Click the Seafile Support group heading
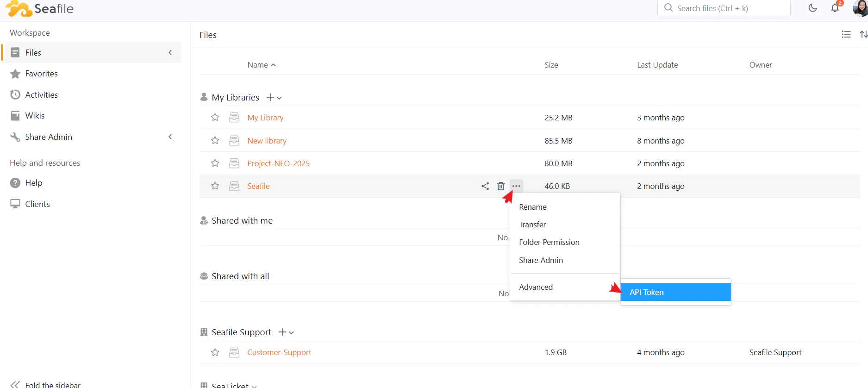This screenshot has width=868, height=388. coord(241,332)
